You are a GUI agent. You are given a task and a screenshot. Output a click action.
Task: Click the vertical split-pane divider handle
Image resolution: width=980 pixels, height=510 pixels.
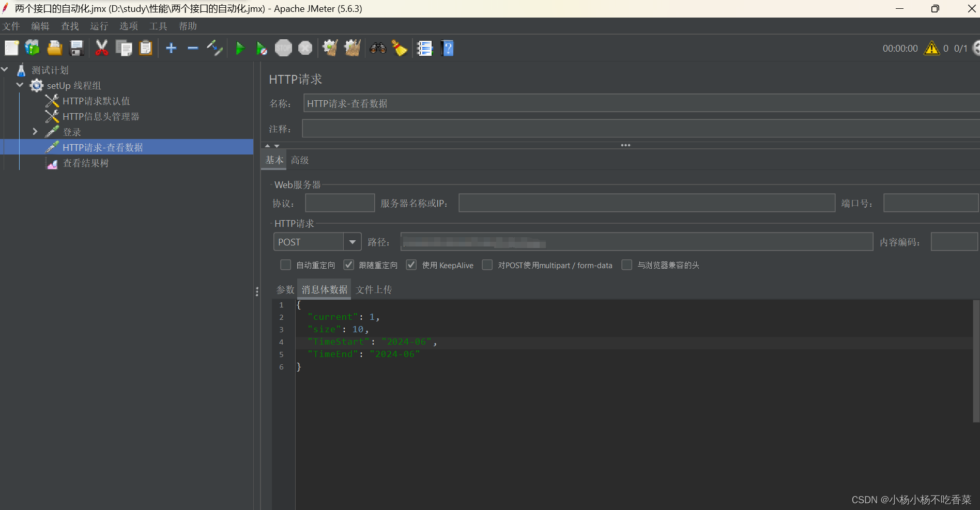[257, 291]
